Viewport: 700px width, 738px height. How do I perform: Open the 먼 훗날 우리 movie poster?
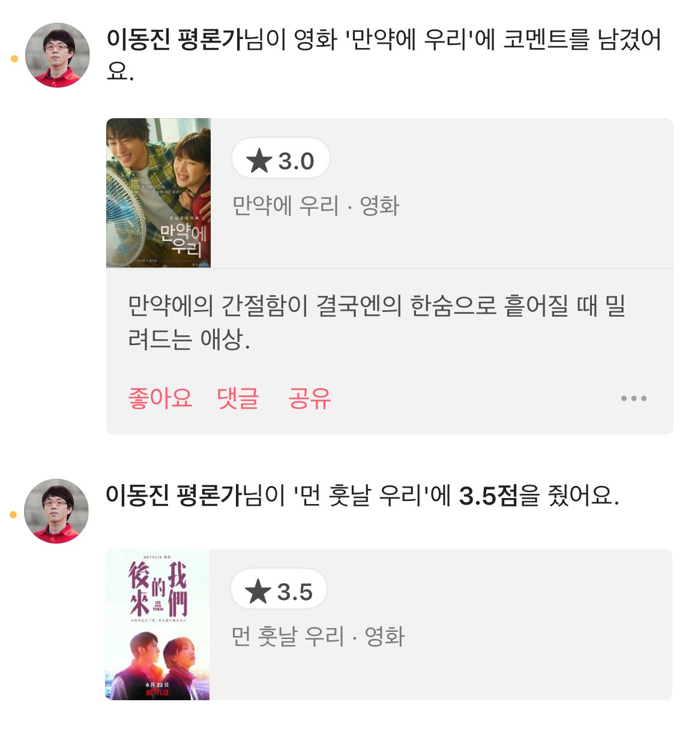click(x=157, y=625)
